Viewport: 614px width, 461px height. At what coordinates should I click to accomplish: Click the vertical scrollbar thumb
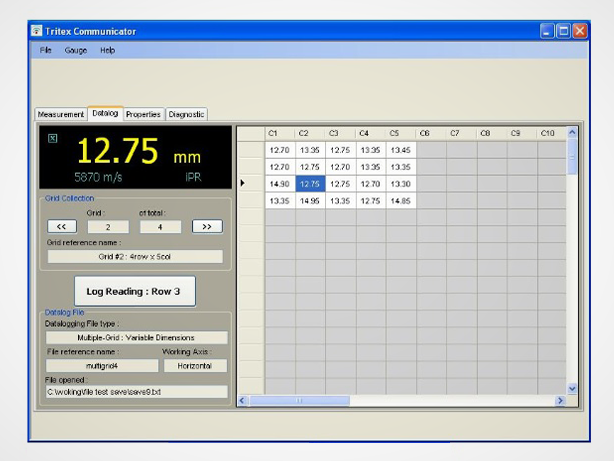pos(572,157)
